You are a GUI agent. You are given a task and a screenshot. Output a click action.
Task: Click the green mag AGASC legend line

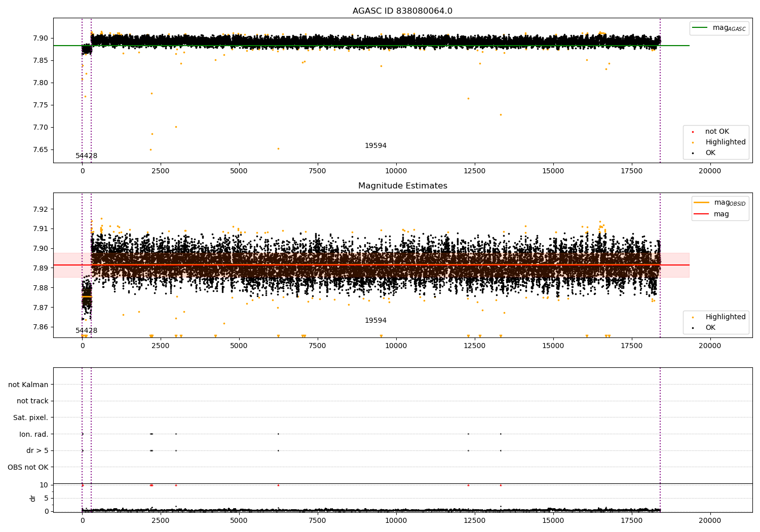[x=700, y=28]
